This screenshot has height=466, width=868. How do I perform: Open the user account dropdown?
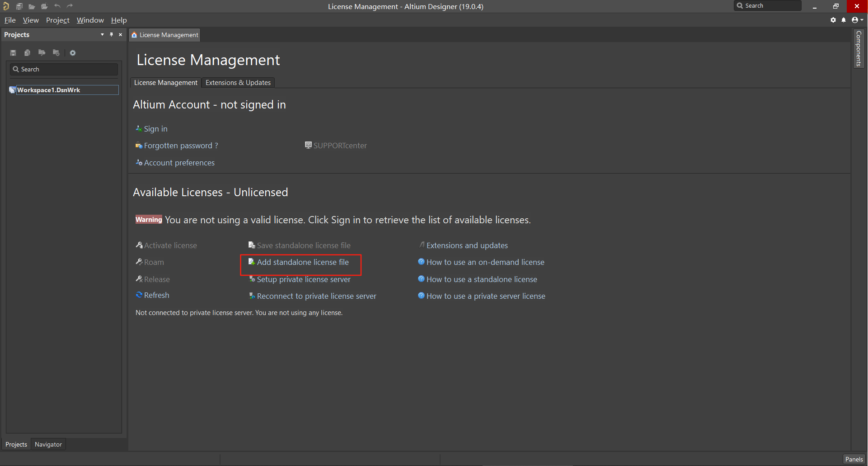[x=857, y=20]
